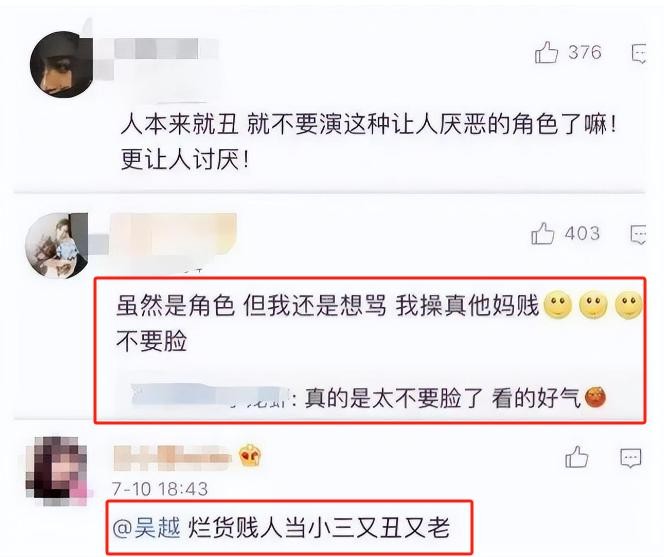Select the 403 like count number
664x557 pixels.
coord(582,233)
